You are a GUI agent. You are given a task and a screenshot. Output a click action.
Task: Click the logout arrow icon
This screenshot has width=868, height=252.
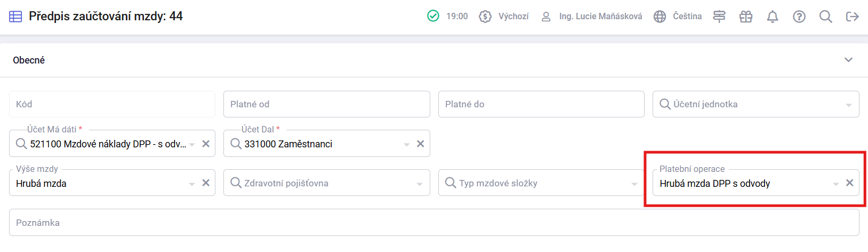tap(852, 17)
